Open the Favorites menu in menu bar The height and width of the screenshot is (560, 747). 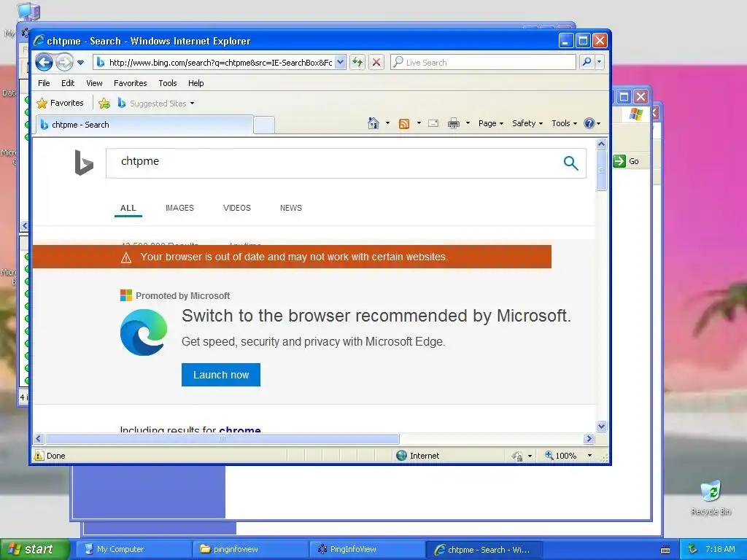(130, 83)
